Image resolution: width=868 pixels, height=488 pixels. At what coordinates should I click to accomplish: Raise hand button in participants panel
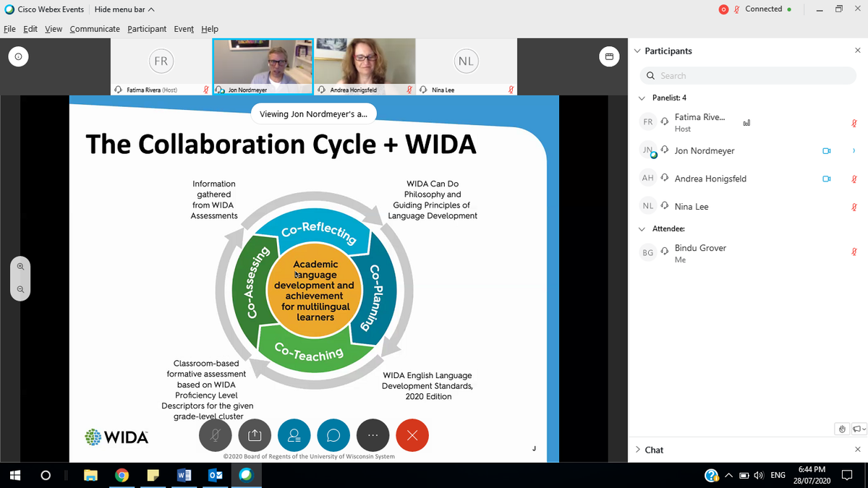[x=842, y=429]
